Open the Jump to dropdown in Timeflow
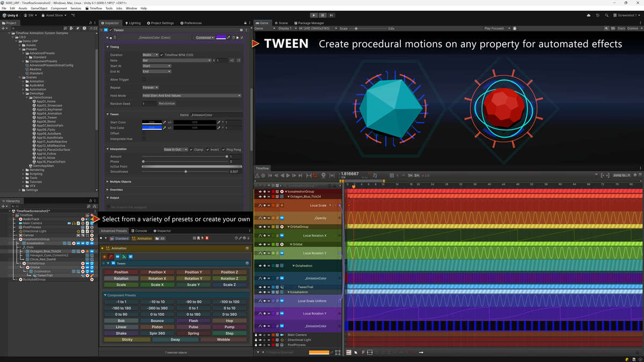 [623, 175]
